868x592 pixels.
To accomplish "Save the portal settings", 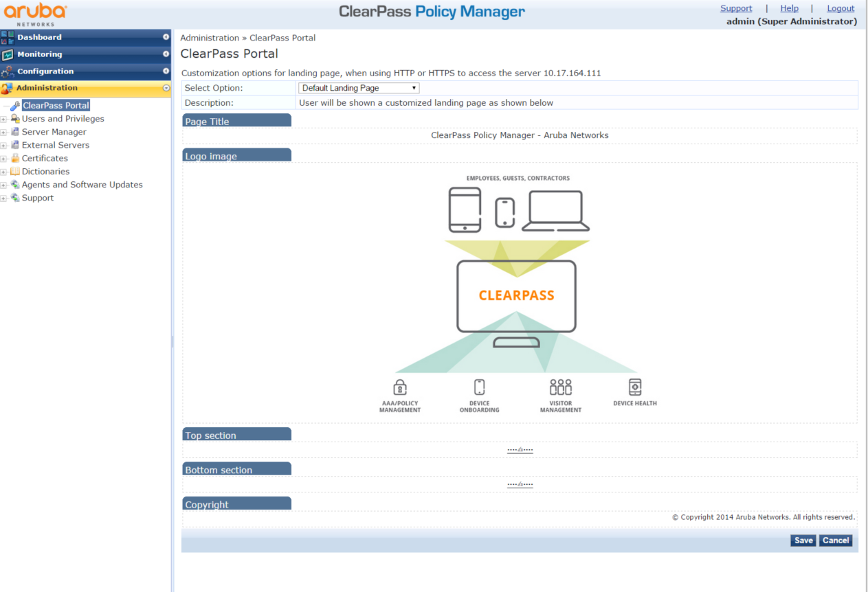I will click(803, 540).
